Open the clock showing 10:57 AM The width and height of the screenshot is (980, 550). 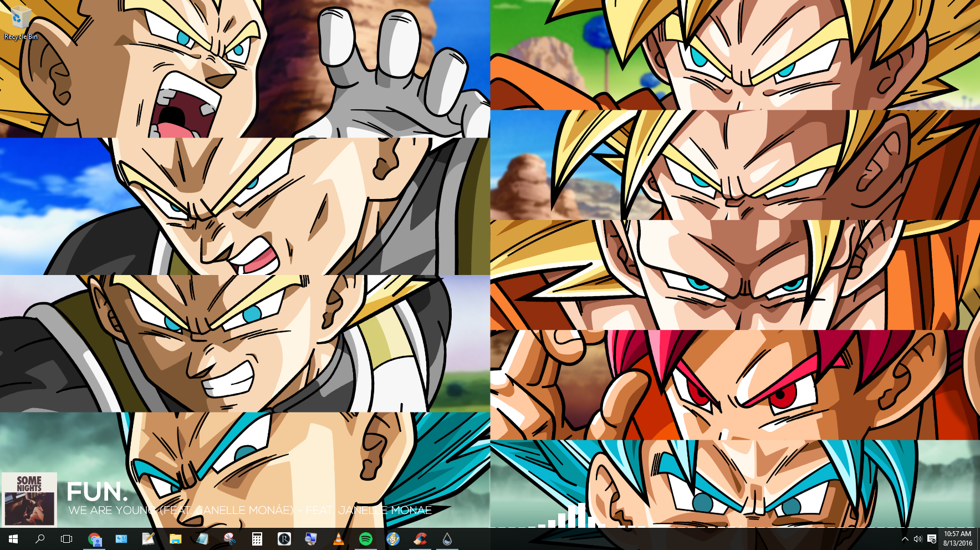tap(957, 539)
